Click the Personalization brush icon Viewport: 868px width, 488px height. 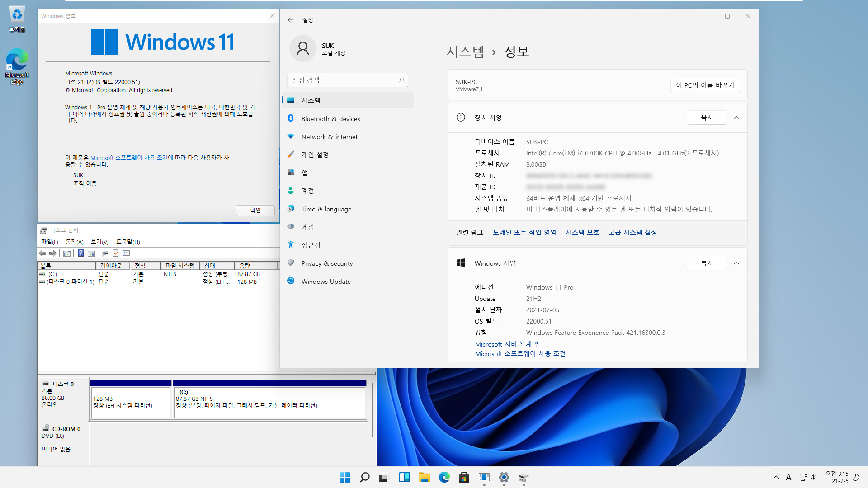point(291,155)
